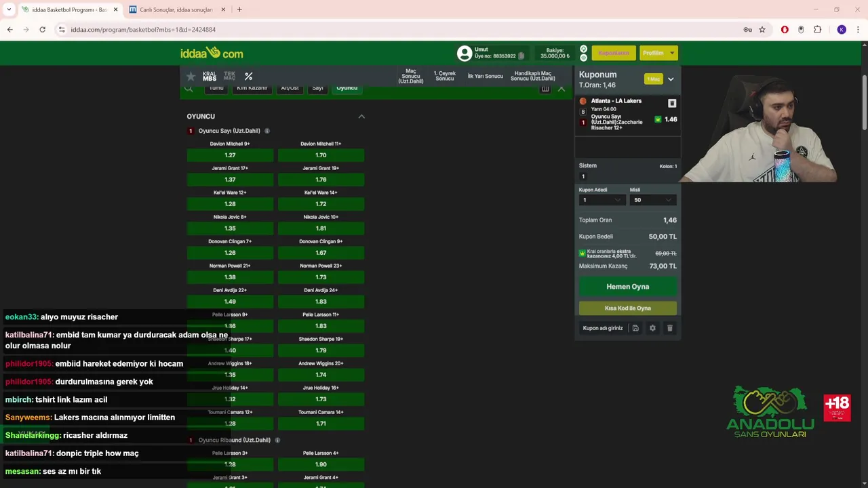Focus the Kupon adı giriniz field
The height and width of the screenshot is (488, 868).
(x=603, y=328)
